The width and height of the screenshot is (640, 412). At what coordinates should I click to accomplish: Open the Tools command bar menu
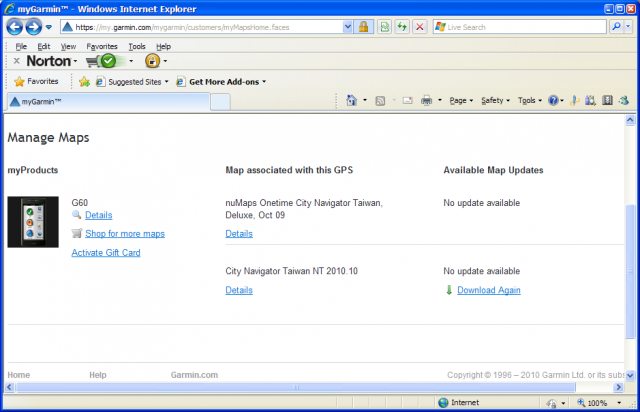(530, 100)
